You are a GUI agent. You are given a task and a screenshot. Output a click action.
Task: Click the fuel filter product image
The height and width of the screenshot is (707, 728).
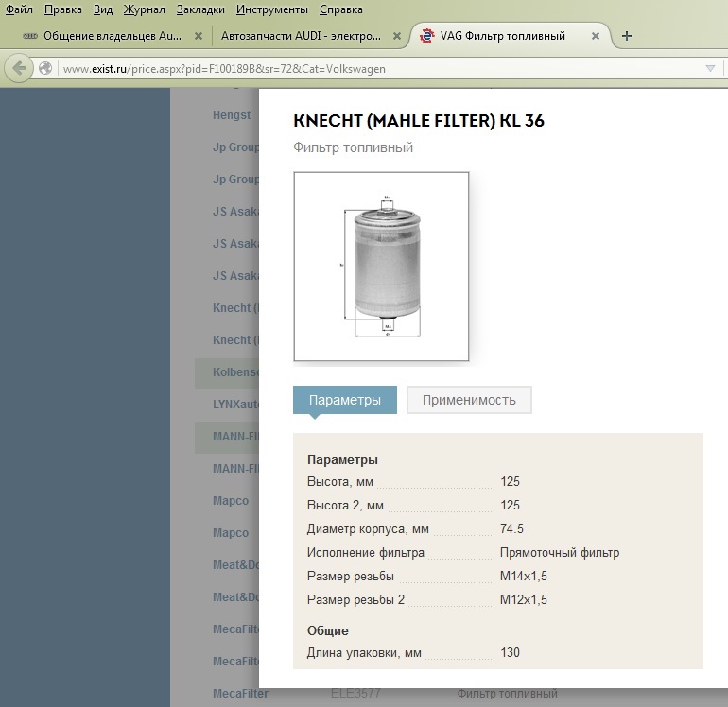(x=381, y=267)
